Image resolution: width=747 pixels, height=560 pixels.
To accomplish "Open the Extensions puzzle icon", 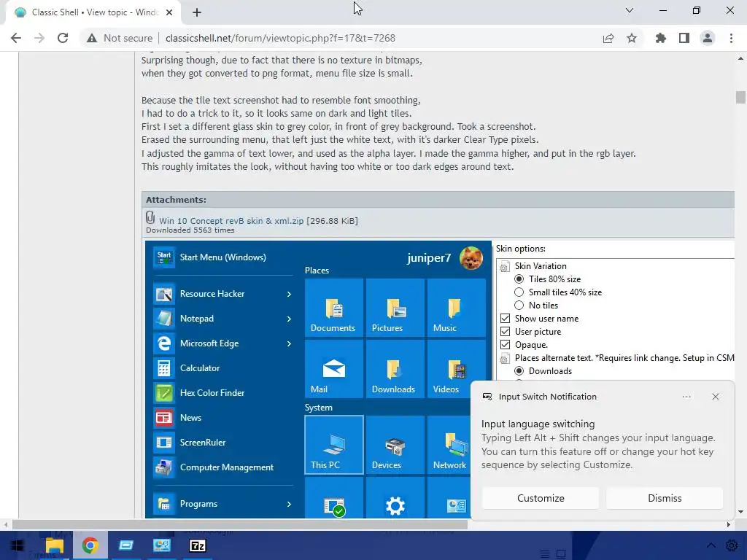I will pyautogui.click(x=661, y=38).
